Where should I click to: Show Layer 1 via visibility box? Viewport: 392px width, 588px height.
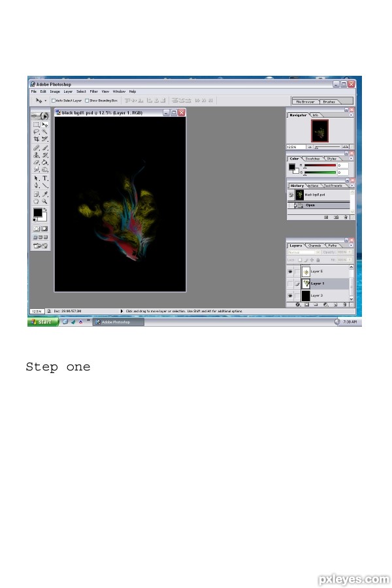(290, 284)
